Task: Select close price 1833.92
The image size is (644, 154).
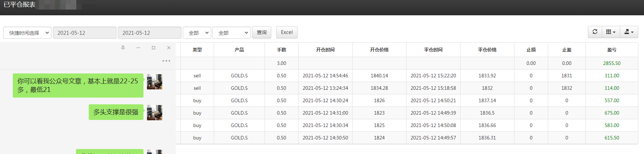Action: click(x=487, y=76)
